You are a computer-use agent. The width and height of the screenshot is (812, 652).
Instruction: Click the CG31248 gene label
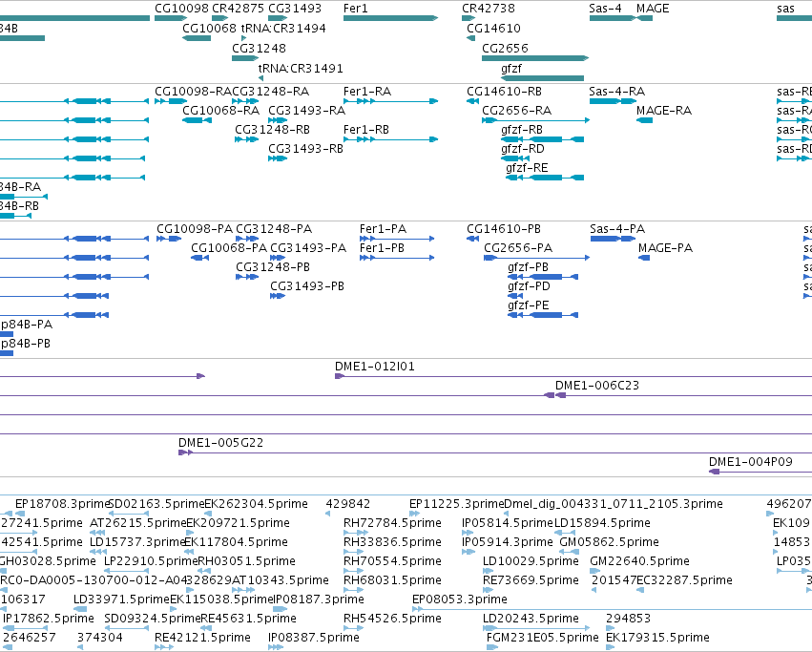coord(259,48)
